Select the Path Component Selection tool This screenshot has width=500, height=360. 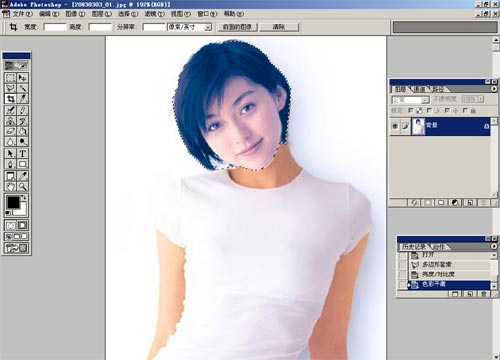(x=11, y=154)
